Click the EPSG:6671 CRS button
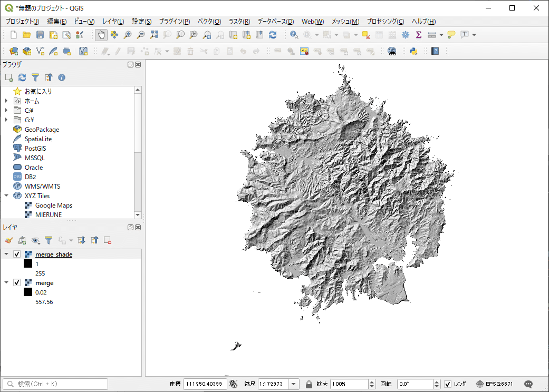 (x=494, y=384)
